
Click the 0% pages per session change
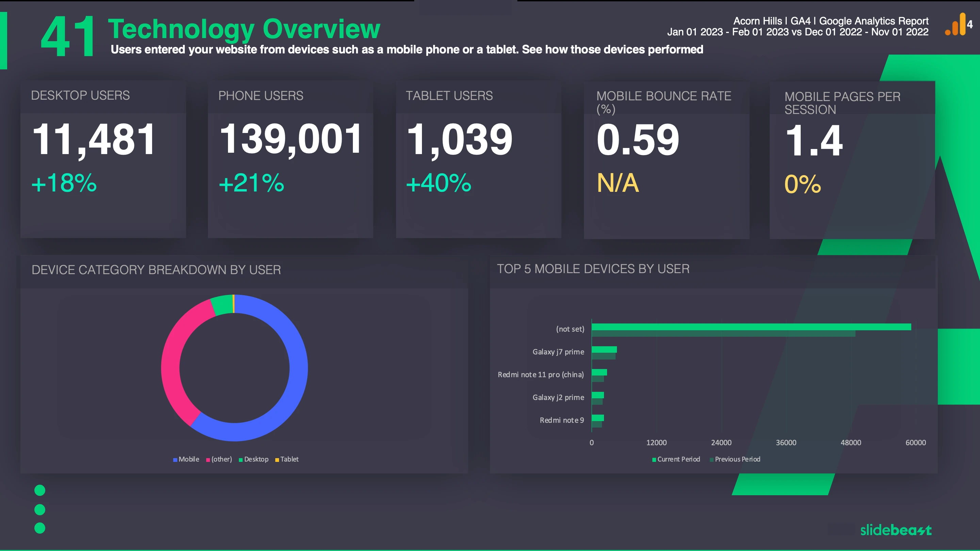point(803,184)
